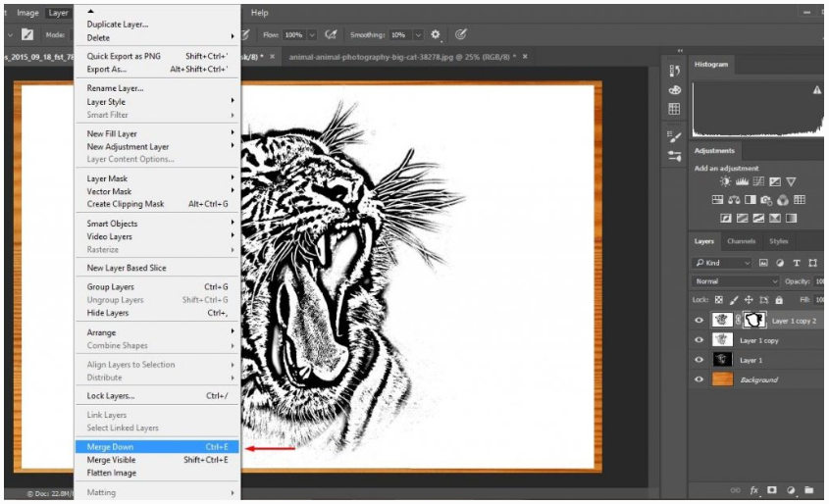829x504 pixels.
Task: Add a Black & White adjustment
Action: tap(751, 200)
